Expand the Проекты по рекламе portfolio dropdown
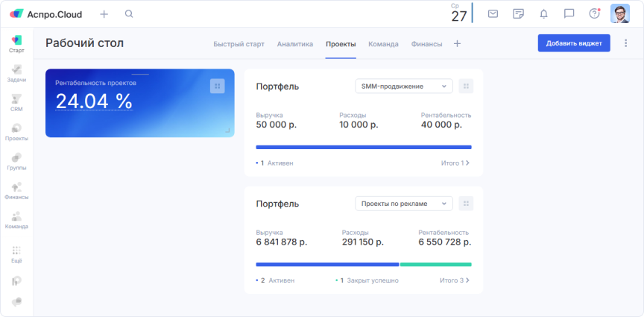The height and width of the screenshot is (317, 644). [404, 204]
